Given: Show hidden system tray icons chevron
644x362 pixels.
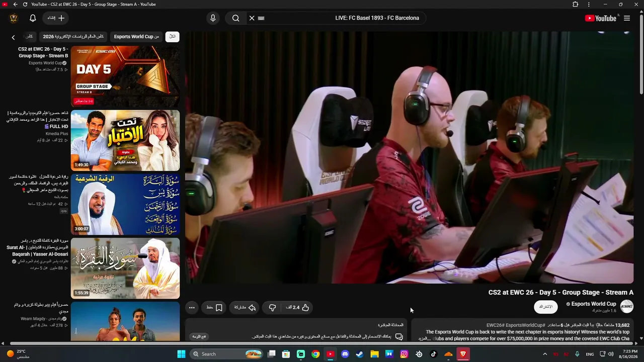Looking at the screenshot, I should (x=544, y=354).
